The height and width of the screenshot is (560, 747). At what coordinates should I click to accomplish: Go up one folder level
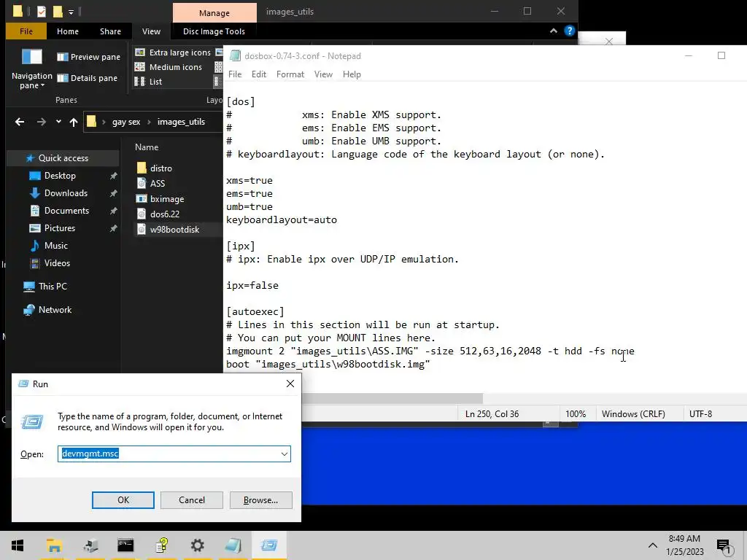74,122
